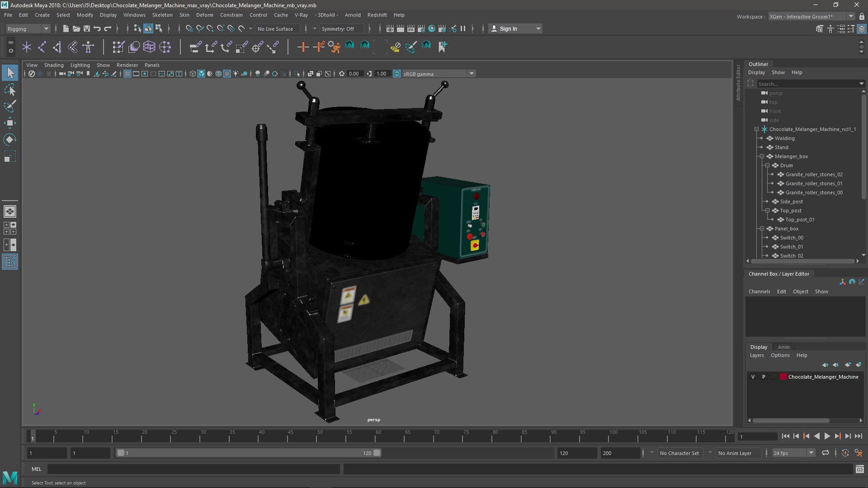Switch to single pane layout icon
Viewport: 868px width, 488px height.
pos(10,211)
